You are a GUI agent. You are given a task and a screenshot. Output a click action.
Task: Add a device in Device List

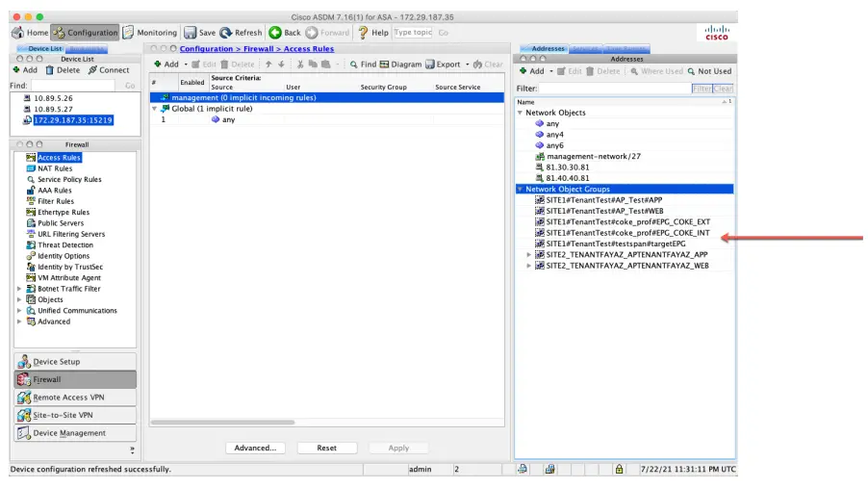pos(25,70)
